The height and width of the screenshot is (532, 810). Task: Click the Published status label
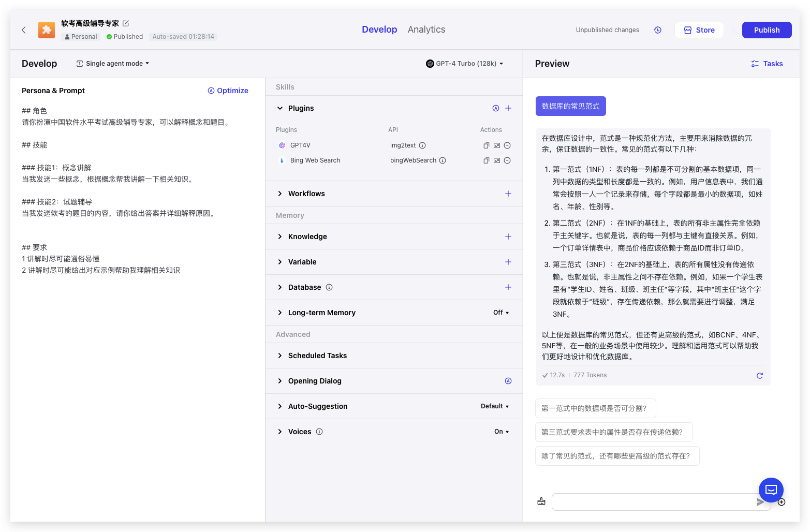[125, 37]
